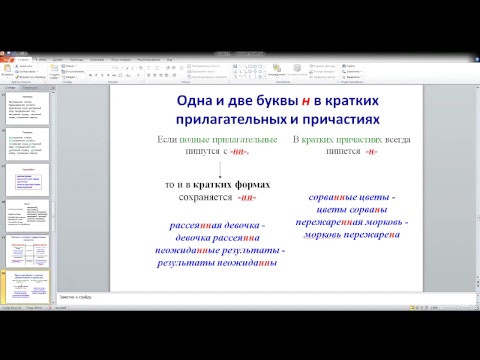Select the thumbnail with the blue boxed text

(28, 180)
